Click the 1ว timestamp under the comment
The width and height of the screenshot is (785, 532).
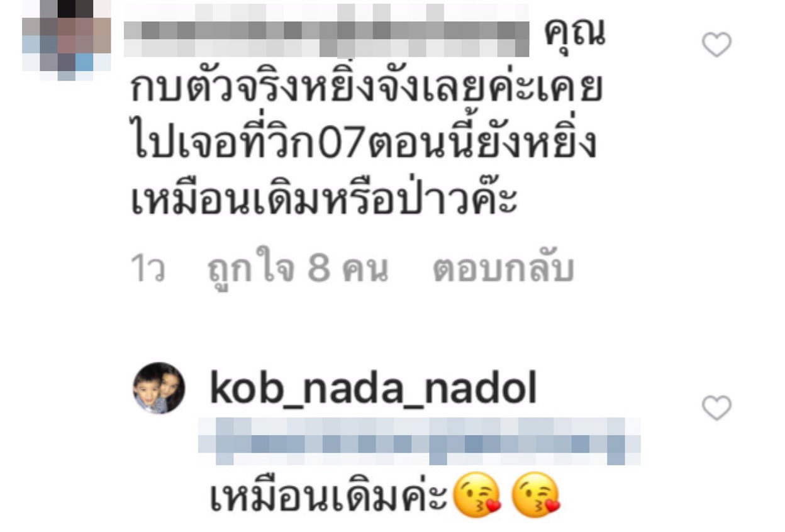pyautogui.click(x=148, y=269)
